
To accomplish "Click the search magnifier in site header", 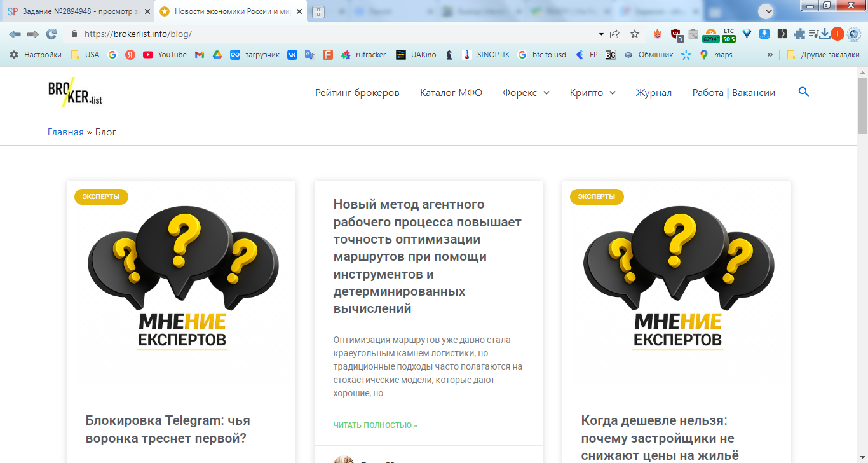I will pyautogui.click(x=804, y=92).
